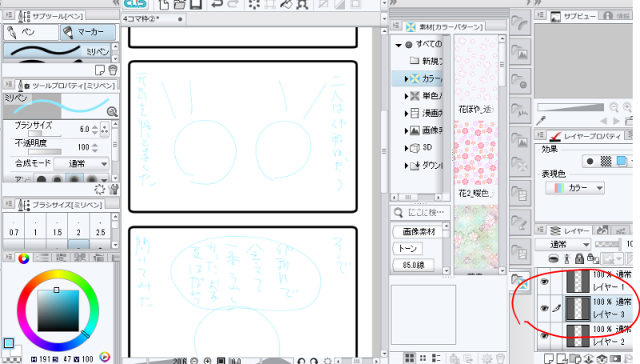Expand the 3D material tree item
Viewport: 640px width, 364px height.
(406, 148)
